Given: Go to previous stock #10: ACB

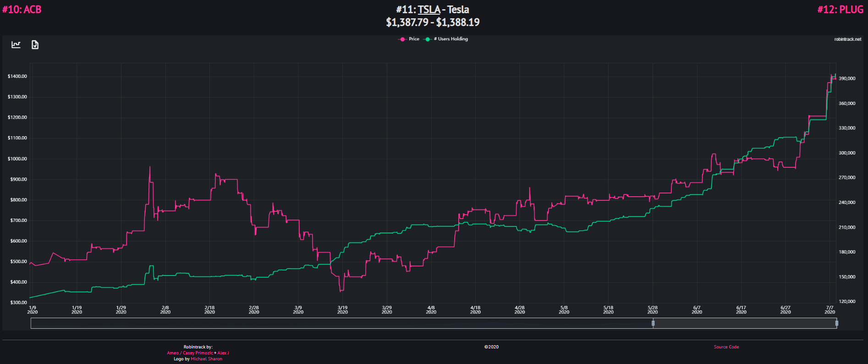Looking at the screenshot, I should pos(22,9).
